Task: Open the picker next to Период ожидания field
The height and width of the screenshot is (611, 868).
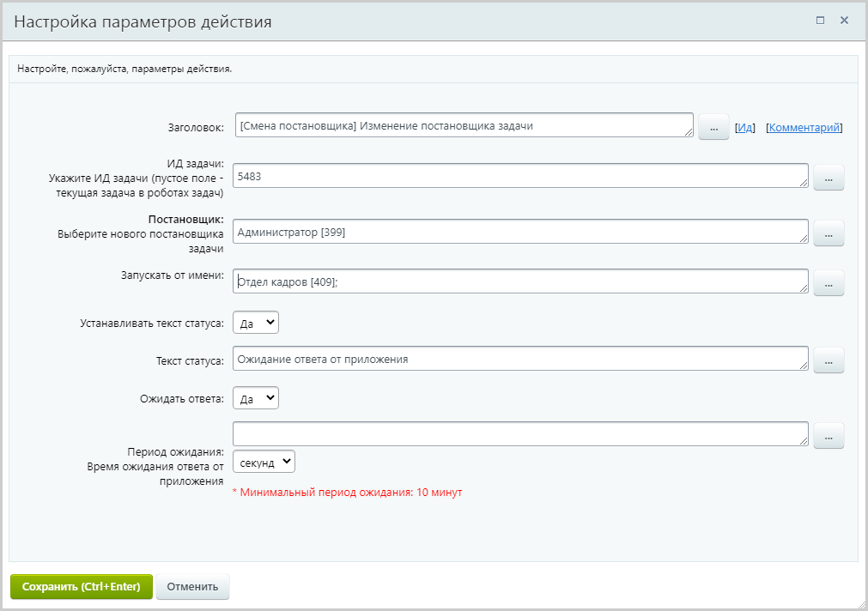Action: point(829,436)
